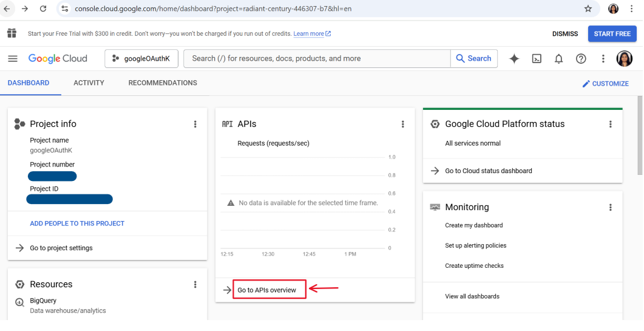Open the notifications bell

(558, 59)
